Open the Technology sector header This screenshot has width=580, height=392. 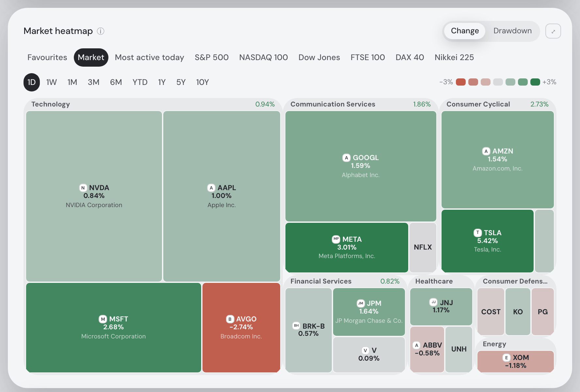(153, 104)
